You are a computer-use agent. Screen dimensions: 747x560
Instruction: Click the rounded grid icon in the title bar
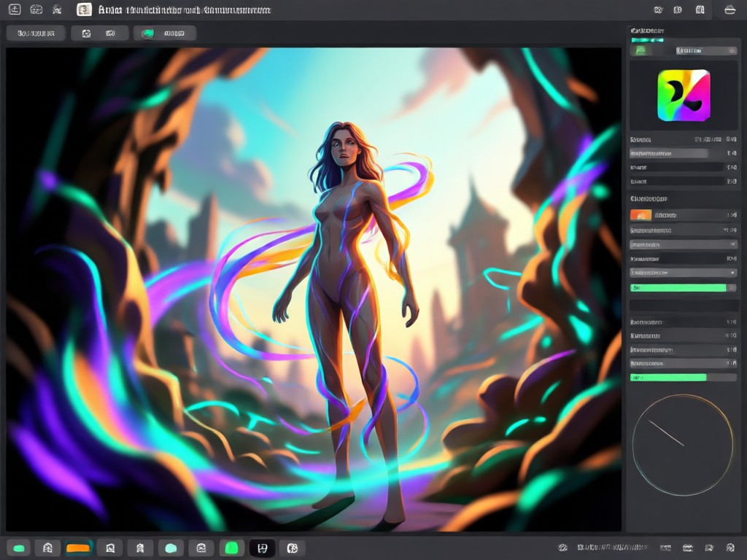pyautogui.click(x=36, y=9)
